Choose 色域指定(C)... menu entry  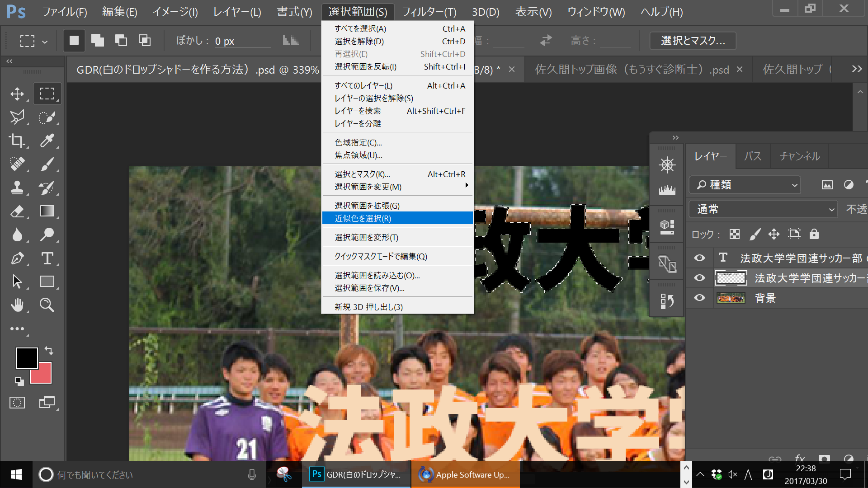(397, 143)
